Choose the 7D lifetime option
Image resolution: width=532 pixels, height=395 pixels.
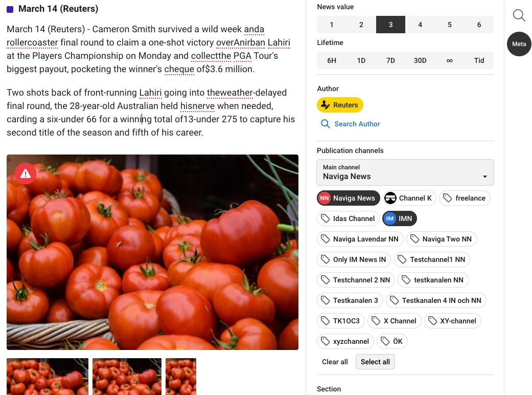pyautogui.click(x=390, y=60)
